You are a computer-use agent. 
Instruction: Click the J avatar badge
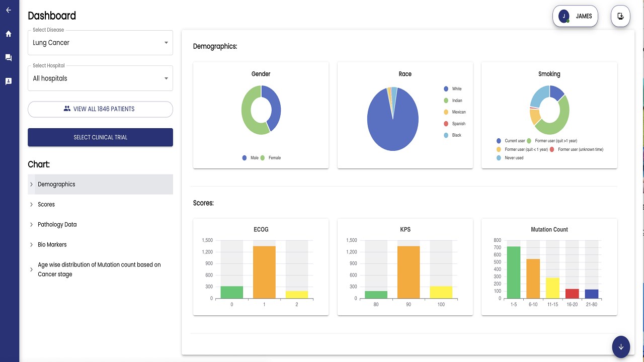pyautogui.click(x=564, y=16)
